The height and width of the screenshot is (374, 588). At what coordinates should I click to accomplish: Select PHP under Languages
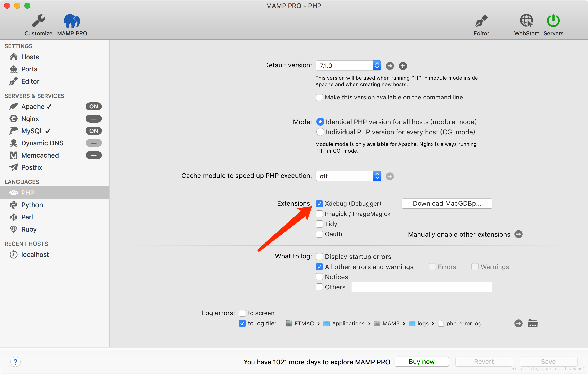[x=54, y=193]
